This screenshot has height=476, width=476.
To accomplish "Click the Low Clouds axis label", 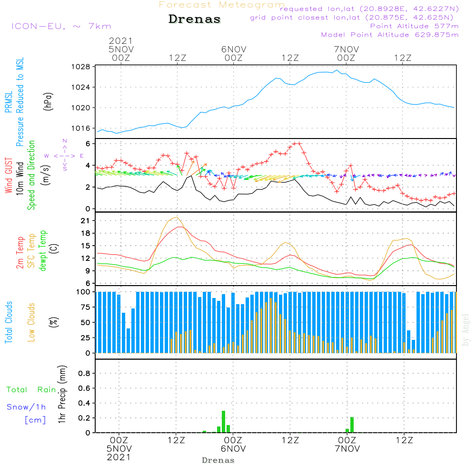I will coord(31,322).
